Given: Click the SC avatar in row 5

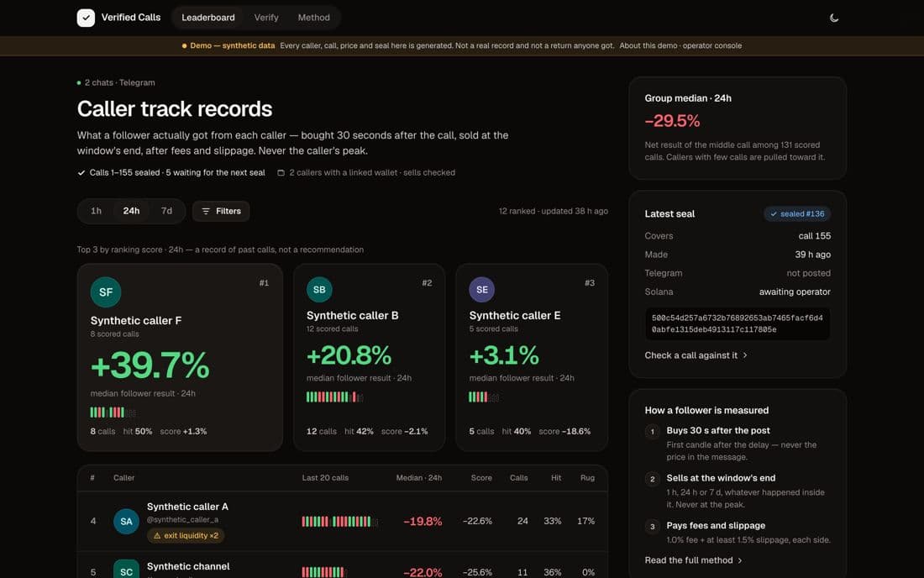Looking at the screenshot, I should 126,569.
